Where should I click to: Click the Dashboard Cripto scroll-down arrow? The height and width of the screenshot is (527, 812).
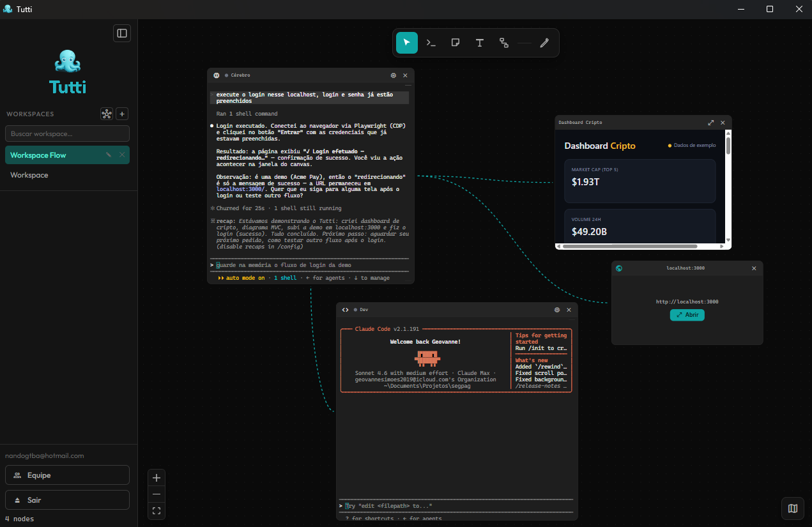point(728,240)
